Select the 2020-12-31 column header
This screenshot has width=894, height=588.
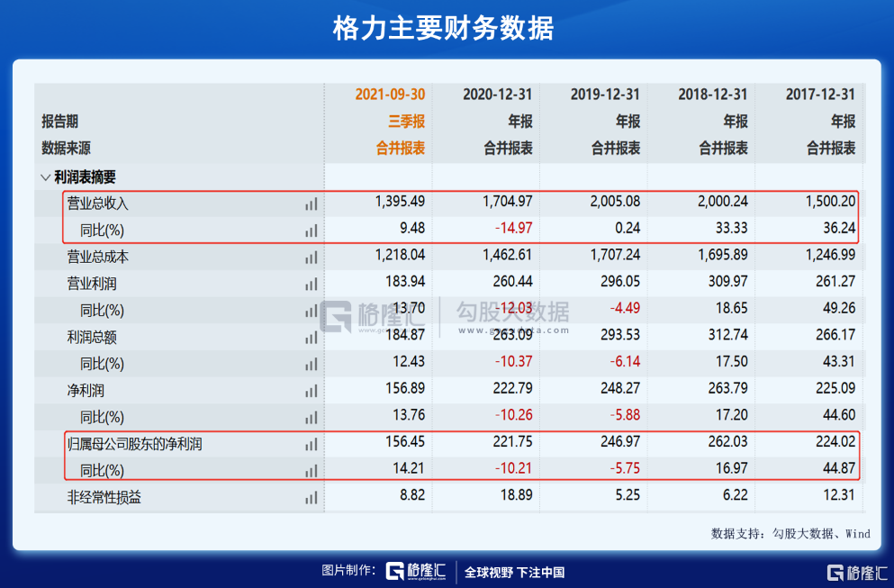click(x=497, y=95)
